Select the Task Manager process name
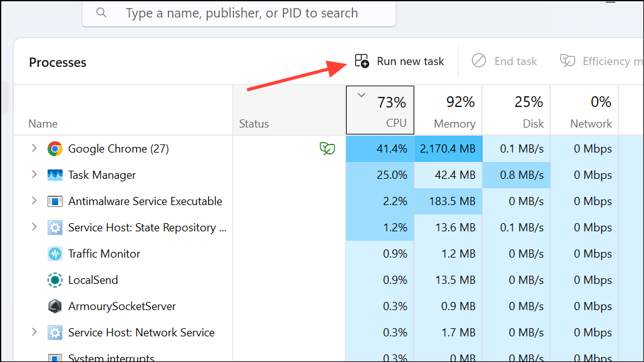 pos(102,175)
